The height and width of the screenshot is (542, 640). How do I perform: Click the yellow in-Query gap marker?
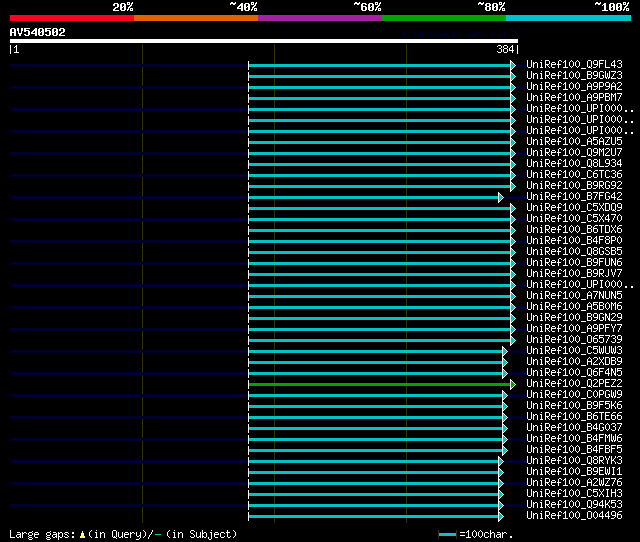(82, 534)
